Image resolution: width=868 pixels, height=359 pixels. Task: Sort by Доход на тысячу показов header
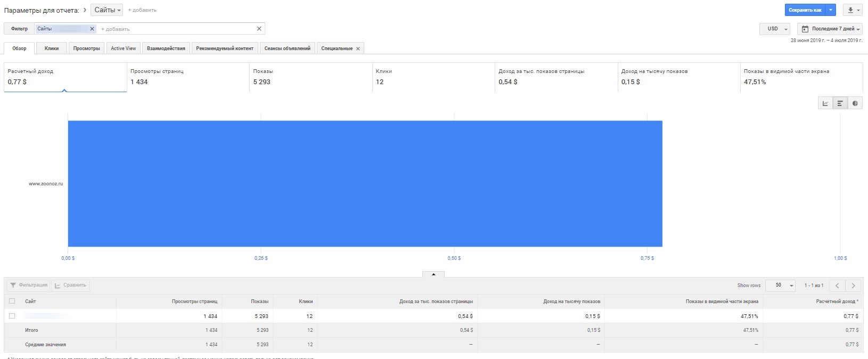pyautogui.click(x=571, y=301)
